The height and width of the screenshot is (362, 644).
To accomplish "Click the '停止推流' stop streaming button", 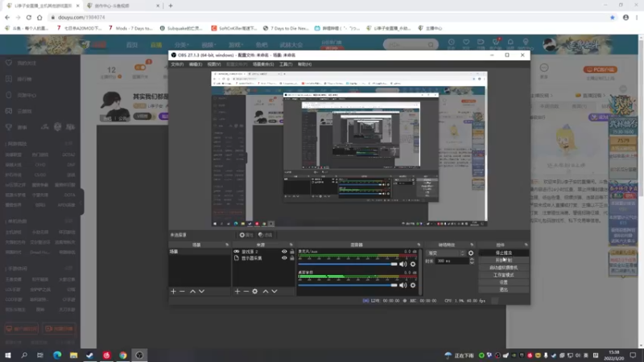I will [504, 253].
